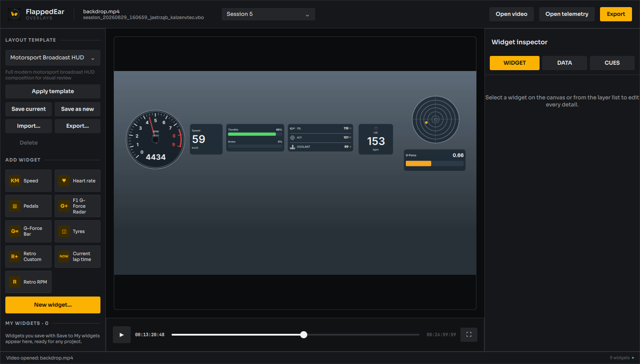Click the ADD WIDGET section heading

(23, 160)
